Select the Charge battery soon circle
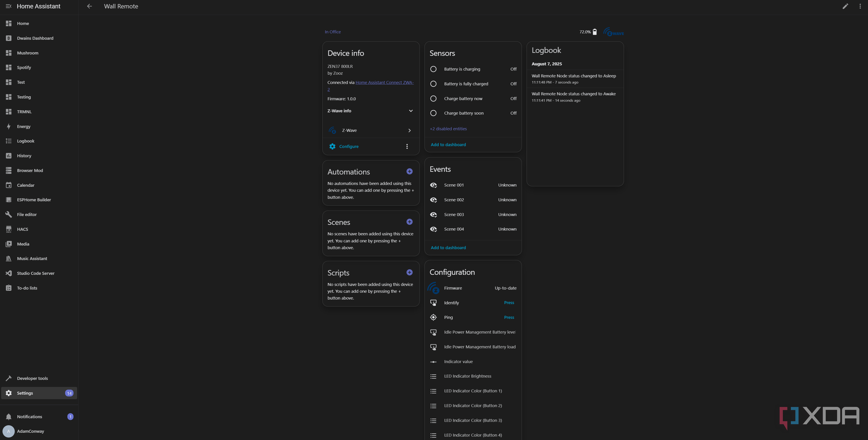Viewport: 868px width, 440px height. pos(433,113)
